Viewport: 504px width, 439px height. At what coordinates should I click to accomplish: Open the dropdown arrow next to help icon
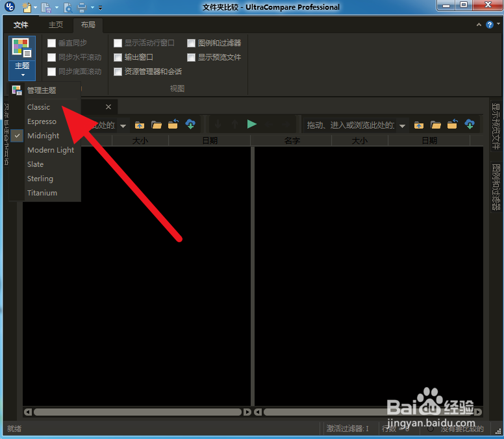498,23
